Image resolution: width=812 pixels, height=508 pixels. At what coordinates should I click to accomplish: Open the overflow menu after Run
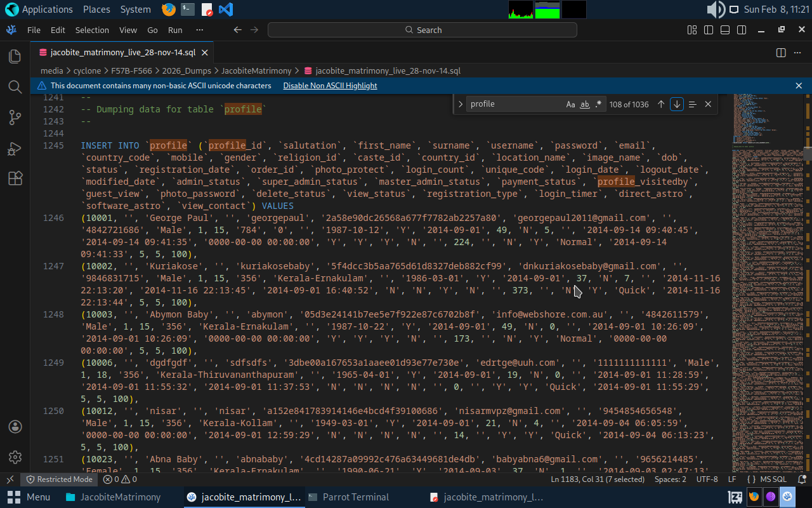click(x=200, y=30)
